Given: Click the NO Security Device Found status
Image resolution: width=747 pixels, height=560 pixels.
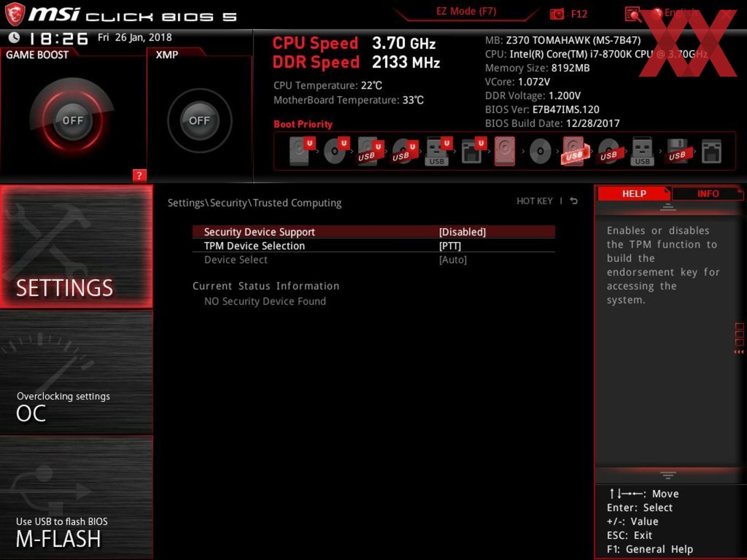Looking at the screenshot, I should [265, 301].
